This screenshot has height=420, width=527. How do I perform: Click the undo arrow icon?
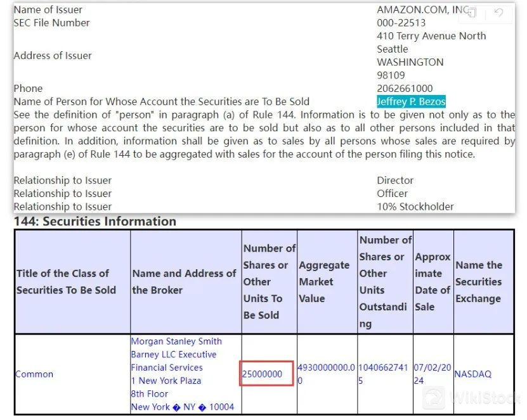(498, 13)
